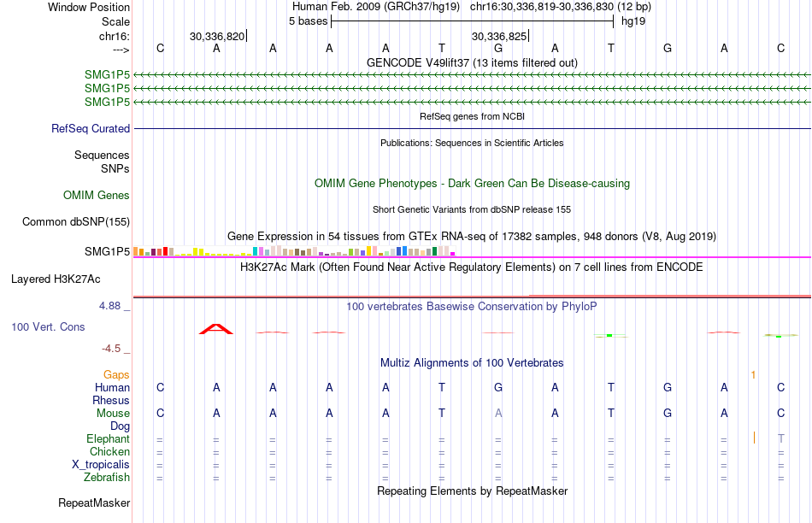Click the Elephant alignment row label
The width and height of the screenshot is (812, 523).
[109, 438]
